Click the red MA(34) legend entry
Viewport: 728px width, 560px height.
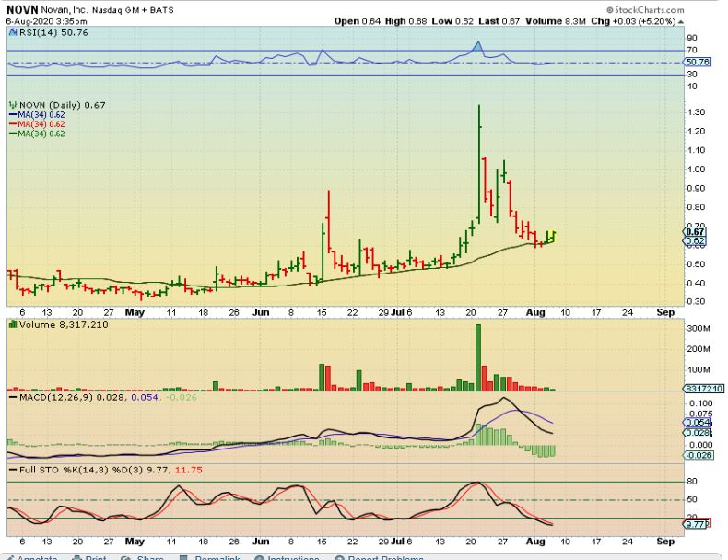[37, 123]
